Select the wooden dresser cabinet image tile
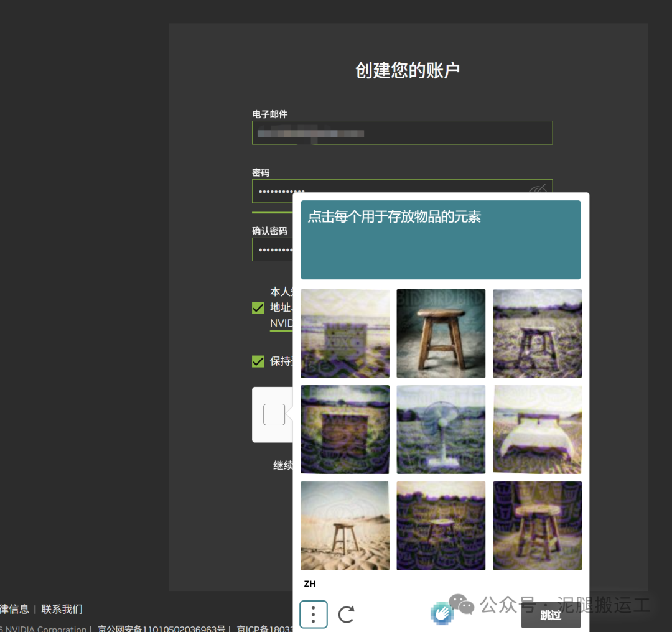 click(345, 429)
